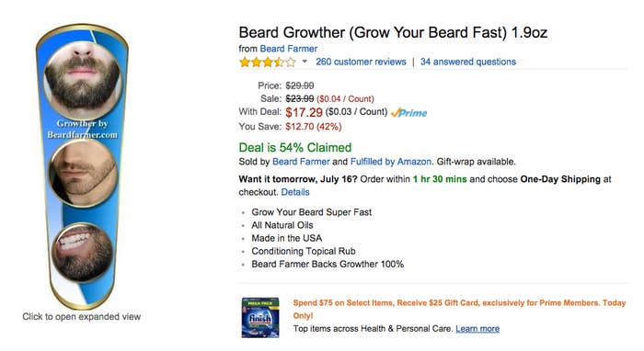Click 'Click to open expanded view' caption
The width and height of the screenshot is (644, 351).
(x=81, y=317)
